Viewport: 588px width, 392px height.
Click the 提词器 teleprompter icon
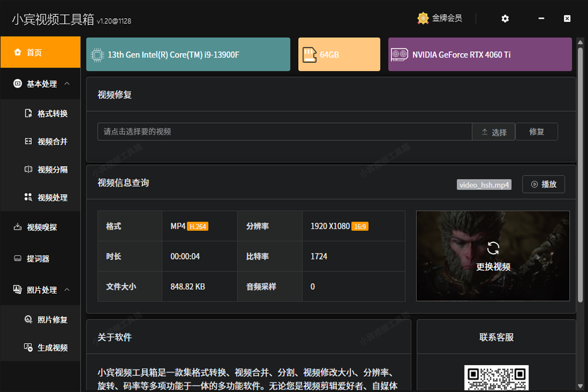17,258
